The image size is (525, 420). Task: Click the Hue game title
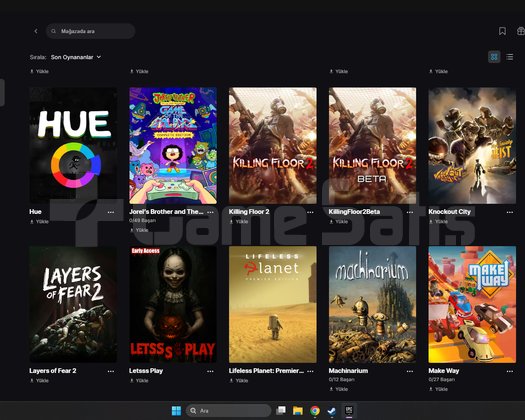tap(35, 212)
